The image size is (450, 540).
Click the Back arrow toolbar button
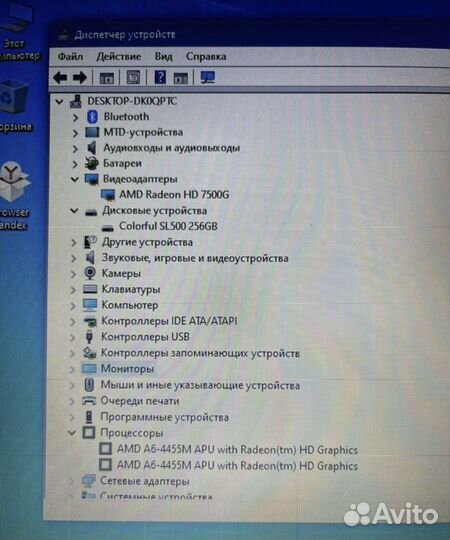(x=60, y=77)
